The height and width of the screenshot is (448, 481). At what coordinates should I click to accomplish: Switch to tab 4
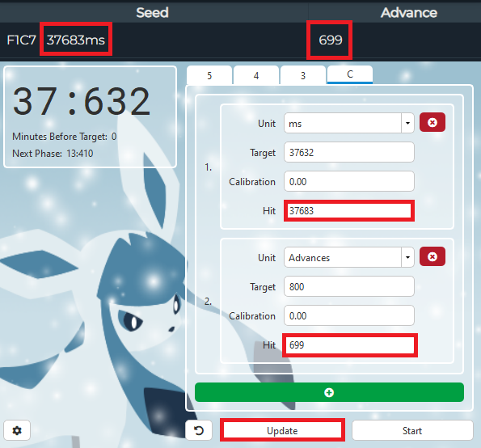pos(256,75)
